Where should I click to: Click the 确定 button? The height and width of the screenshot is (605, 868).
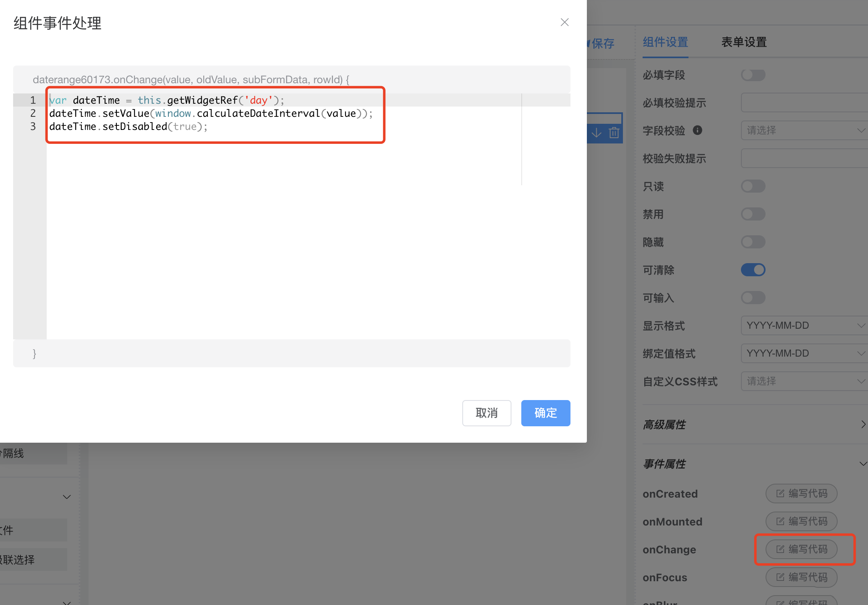pyautogui.click(x=545, y=413)
